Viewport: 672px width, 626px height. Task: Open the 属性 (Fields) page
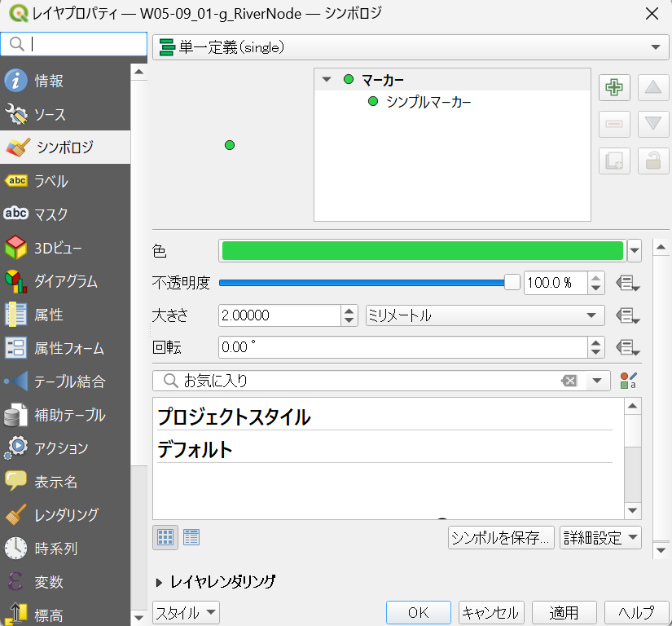(x=65, y=315)
